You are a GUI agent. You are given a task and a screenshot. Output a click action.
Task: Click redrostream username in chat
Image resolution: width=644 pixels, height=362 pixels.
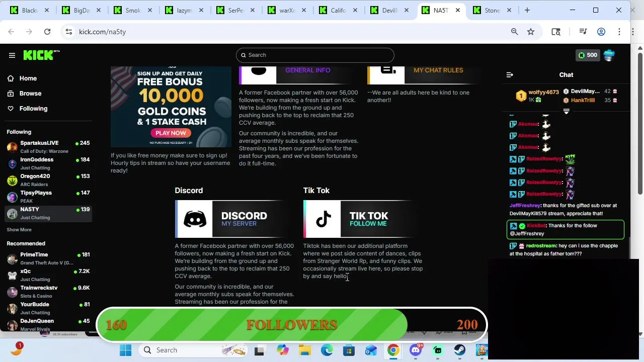coord(541,246)
